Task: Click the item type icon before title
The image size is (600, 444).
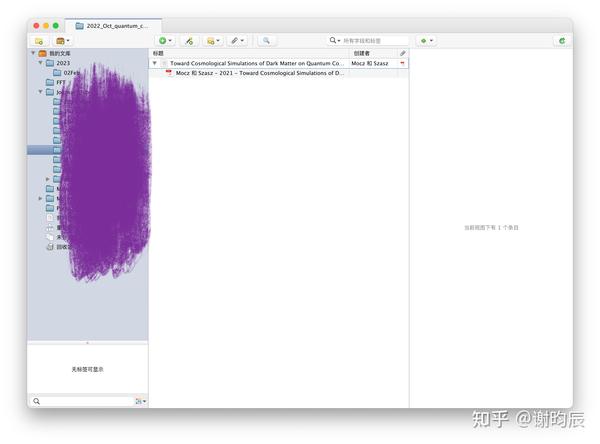Action: (164, 63)
